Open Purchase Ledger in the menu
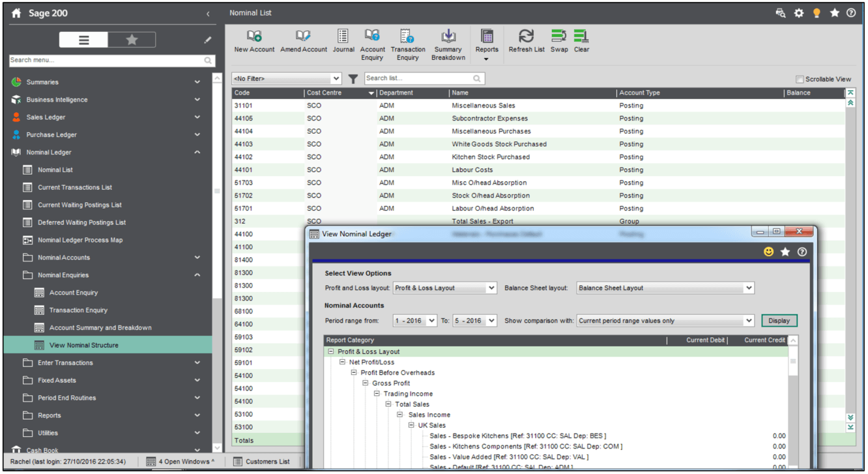Screen dimensions: 868x474 click(x=51, y=135)
